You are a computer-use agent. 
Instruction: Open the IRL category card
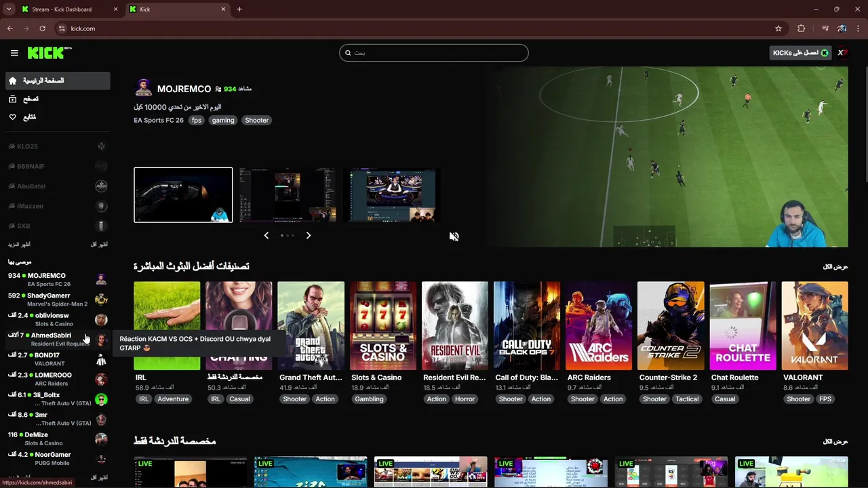pos(167,325)
